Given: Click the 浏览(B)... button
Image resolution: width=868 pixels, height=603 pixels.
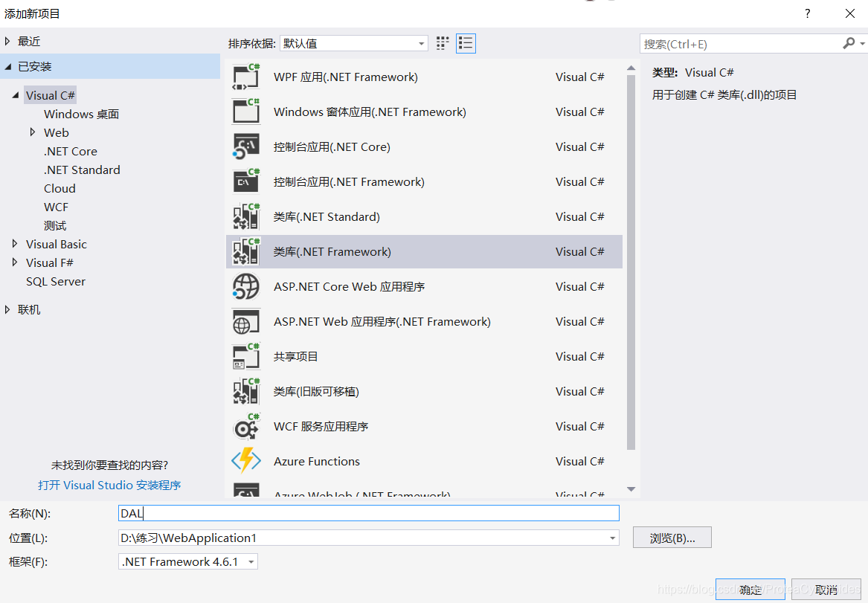Looking at the screenshot, I should pyautogui.click(x=672, y=538).
